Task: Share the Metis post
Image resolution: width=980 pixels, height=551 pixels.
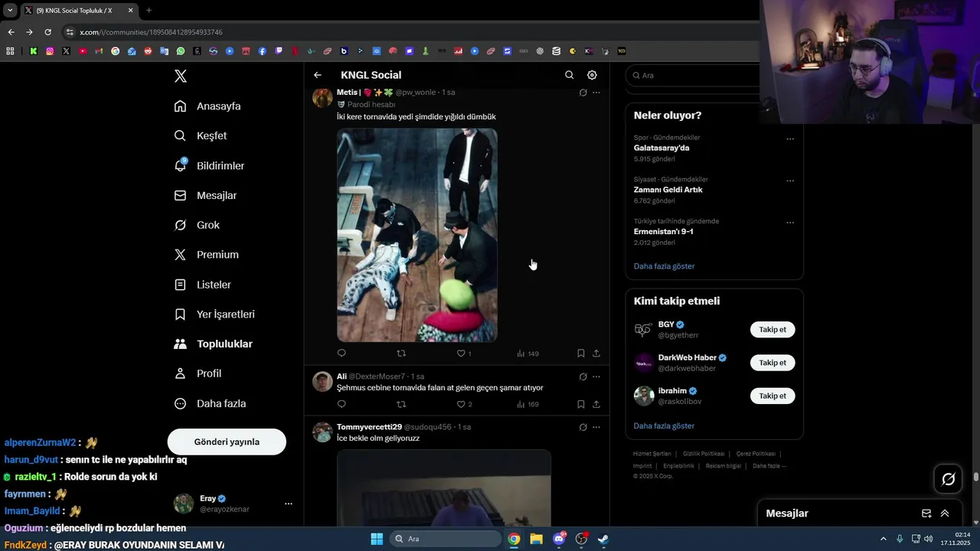Action: click(x=596, y=354)
